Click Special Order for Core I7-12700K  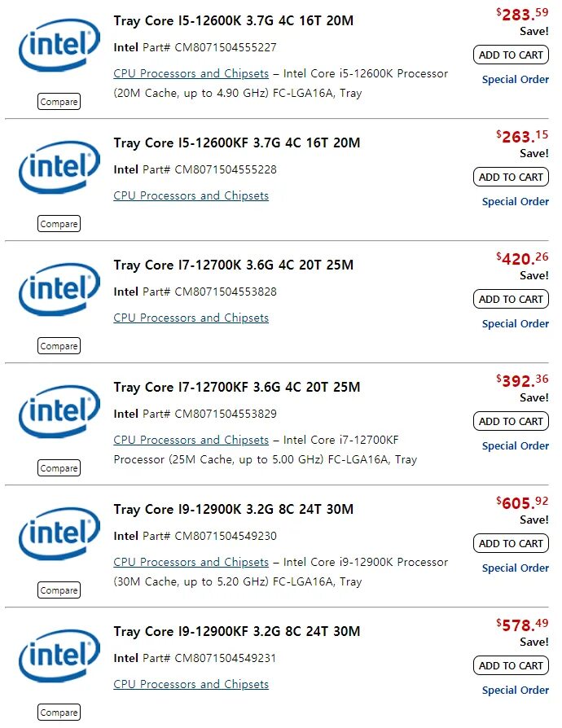(x=515, y=323)
